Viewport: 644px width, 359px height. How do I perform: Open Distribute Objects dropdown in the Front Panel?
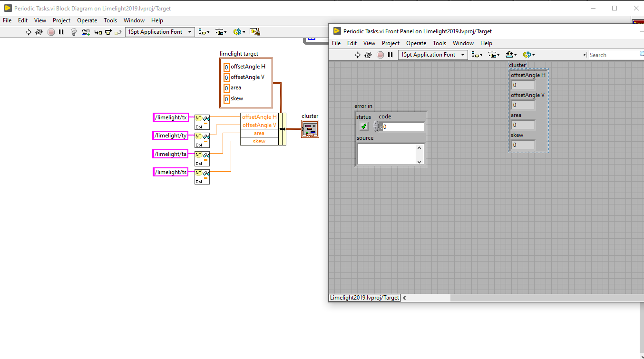pos(494,55)
